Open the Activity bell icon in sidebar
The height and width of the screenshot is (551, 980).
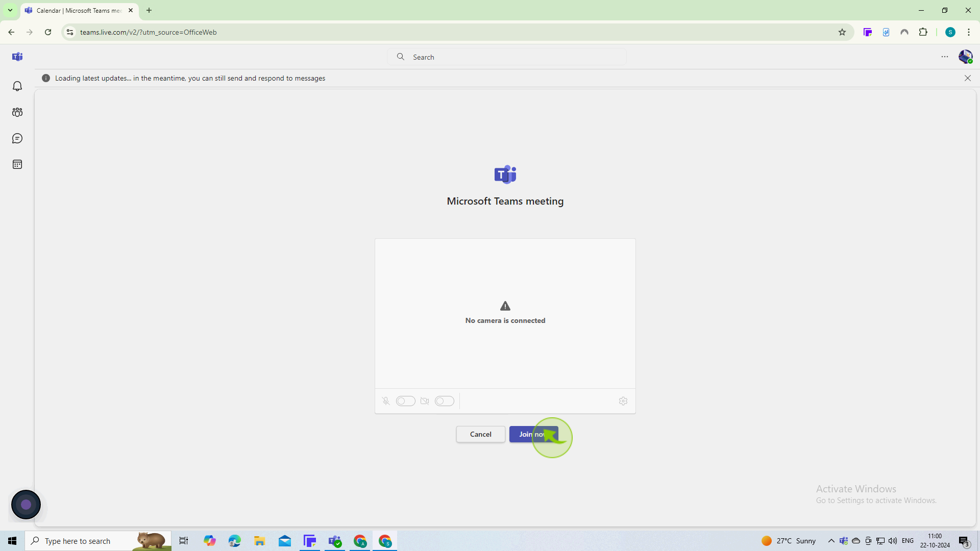17,86
